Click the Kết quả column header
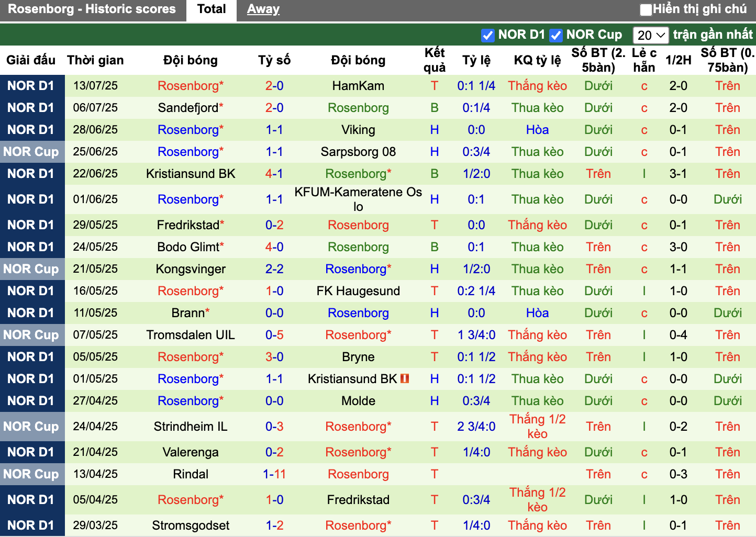Screen dimensions: 756x537 click(x=435, y=60)
